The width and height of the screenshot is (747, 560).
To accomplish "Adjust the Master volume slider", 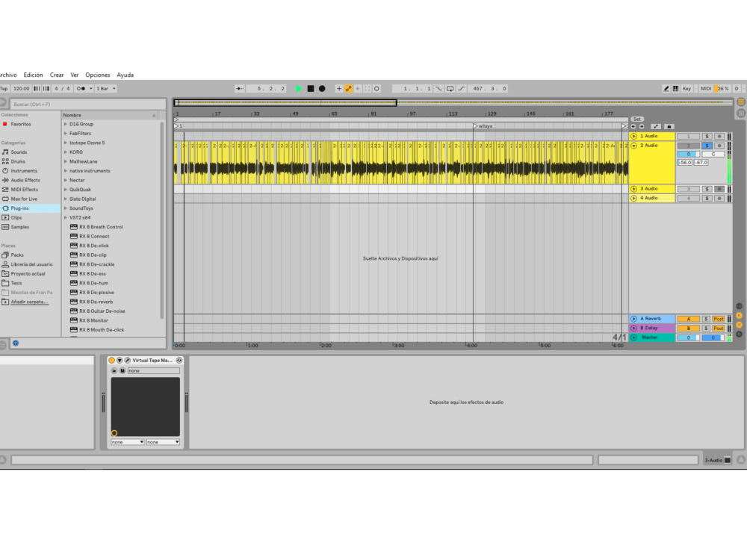I will pos(689,337).
